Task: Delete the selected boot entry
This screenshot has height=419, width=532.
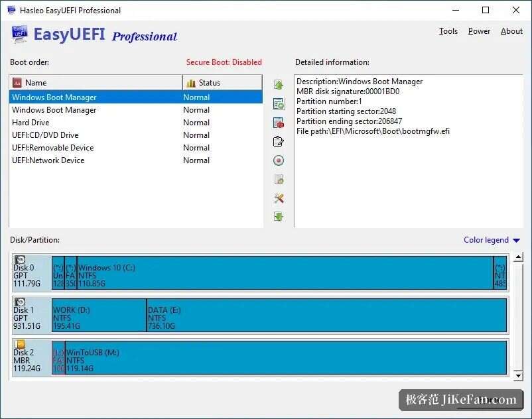Action: (x=279, y=123)
